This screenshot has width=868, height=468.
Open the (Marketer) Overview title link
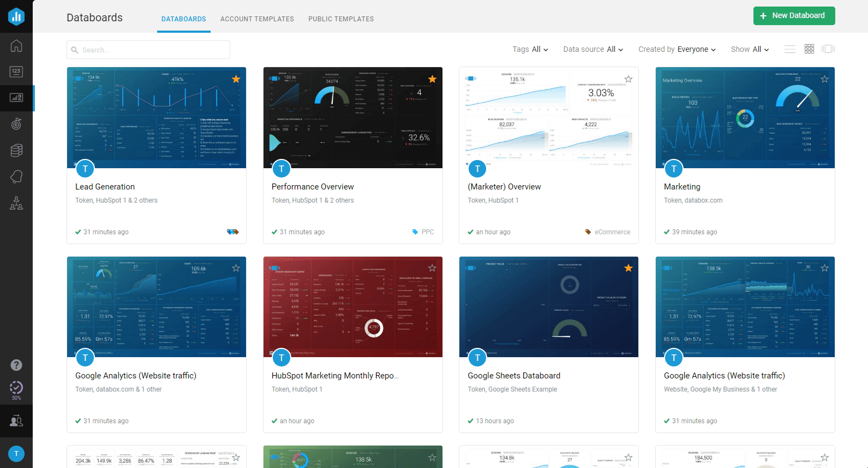coord(504,187)
